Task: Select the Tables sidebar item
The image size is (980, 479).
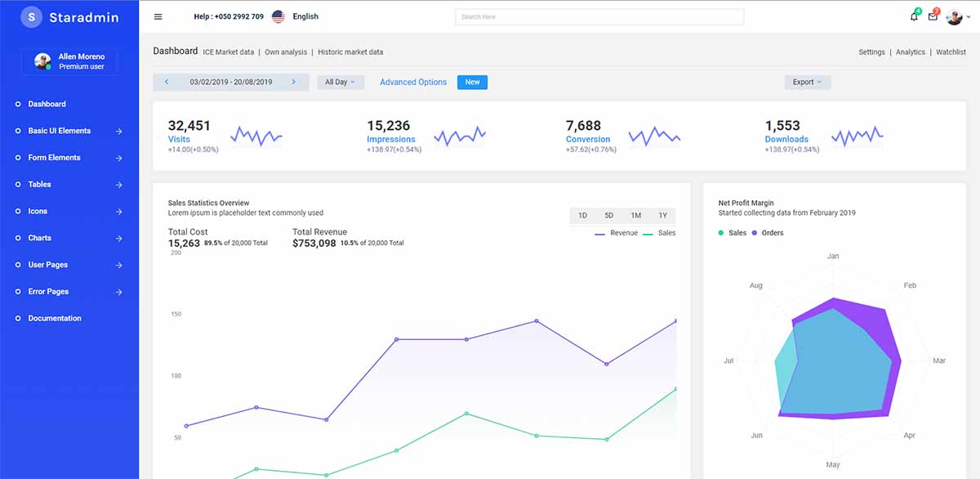Action: point(38,184)
